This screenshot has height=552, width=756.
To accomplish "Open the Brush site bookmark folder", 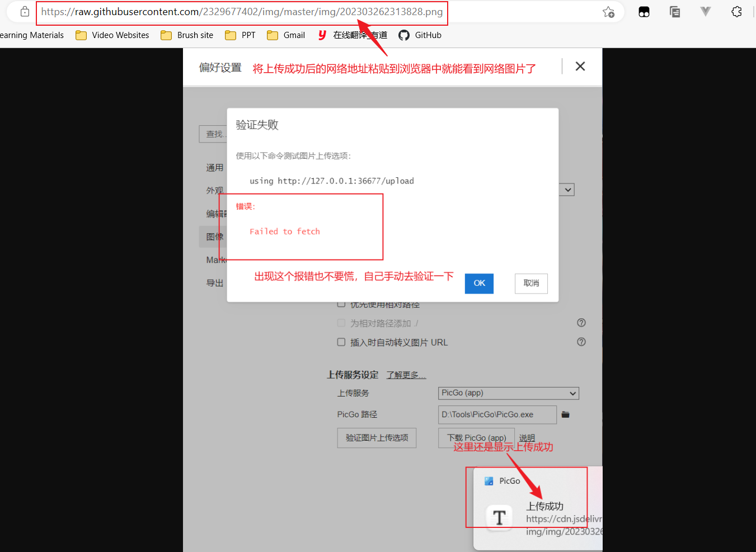I will (x=187, y=35).
